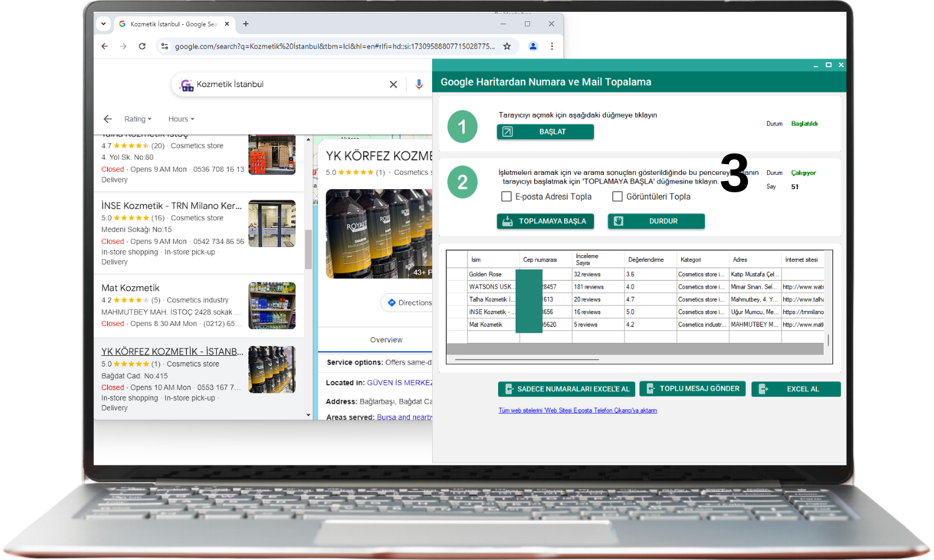Viewport: 934px width, 560px height.
Task: Open the Mat Kozmetik listing
Action: (131, 287)
